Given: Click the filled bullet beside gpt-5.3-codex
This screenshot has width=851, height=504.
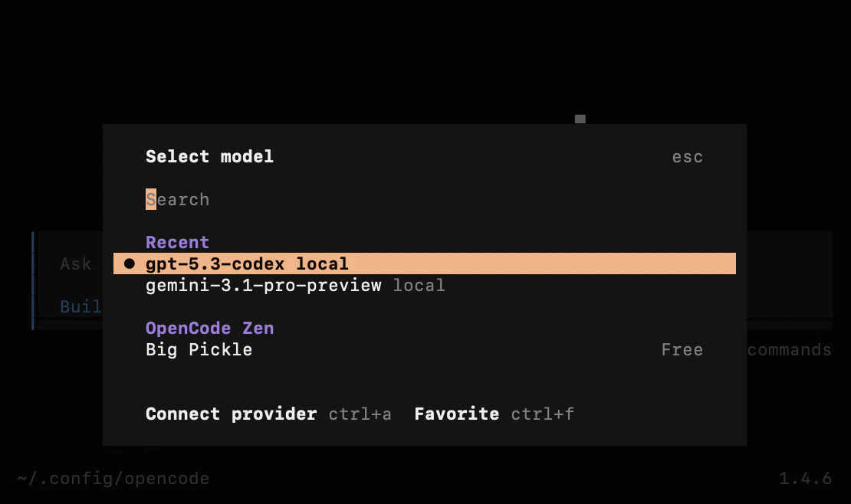Looking at the screenshot, I should coord(130,263).
